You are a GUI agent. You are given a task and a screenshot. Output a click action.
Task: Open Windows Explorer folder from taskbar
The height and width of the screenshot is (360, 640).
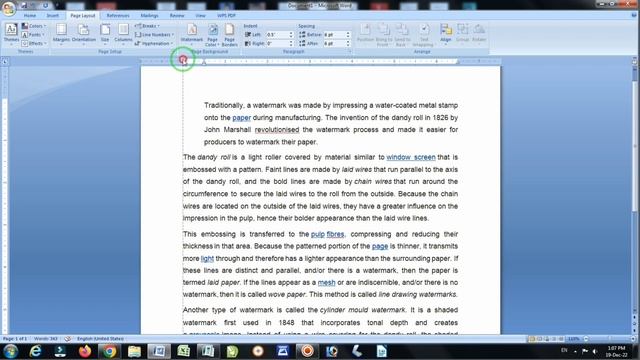click(x=134, y=351)
